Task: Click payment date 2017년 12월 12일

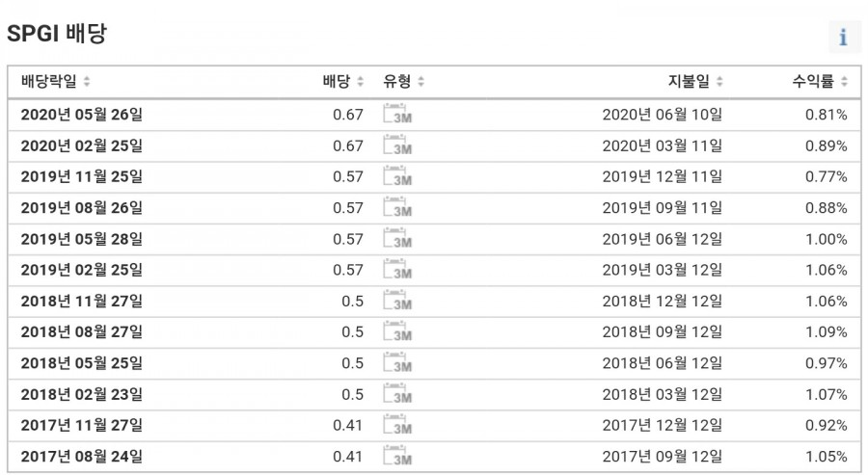Action: tap(663, 425)
